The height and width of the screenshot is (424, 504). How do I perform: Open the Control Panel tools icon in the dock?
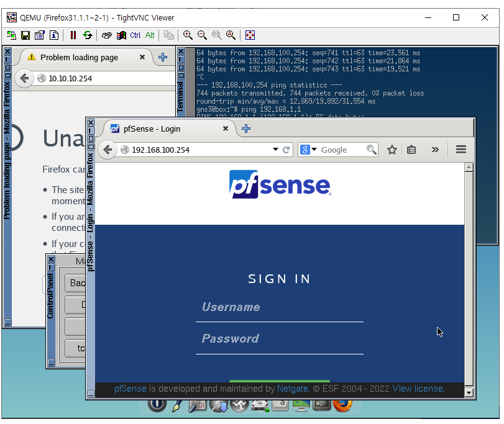[197, 406]
